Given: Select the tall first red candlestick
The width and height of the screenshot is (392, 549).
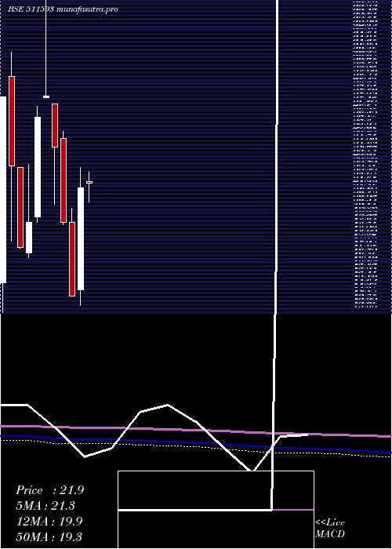Looking at the screenshot, I should click(12, 121).
